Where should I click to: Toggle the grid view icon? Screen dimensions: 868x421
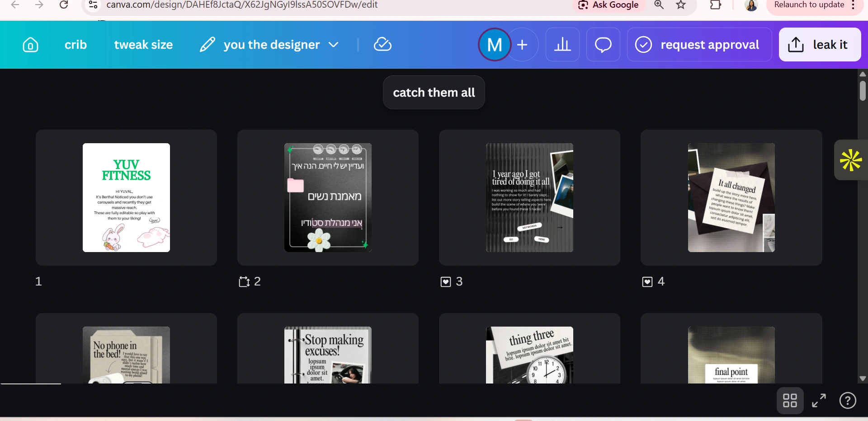click(x=790, y=400)
